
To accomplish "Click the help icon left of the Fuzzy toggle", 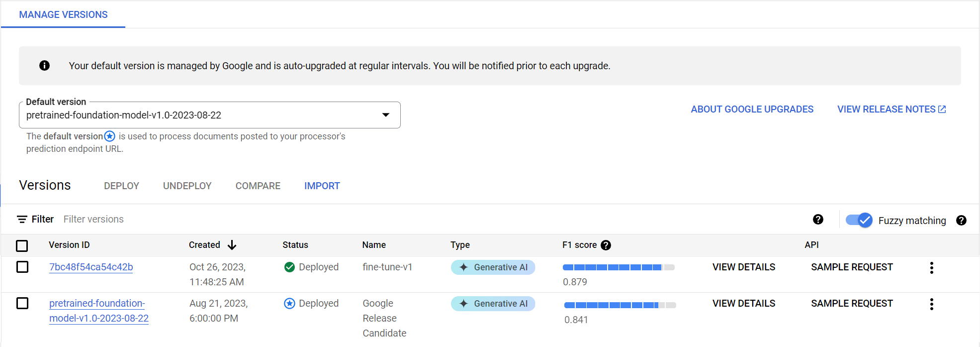I will coord(818,220).
